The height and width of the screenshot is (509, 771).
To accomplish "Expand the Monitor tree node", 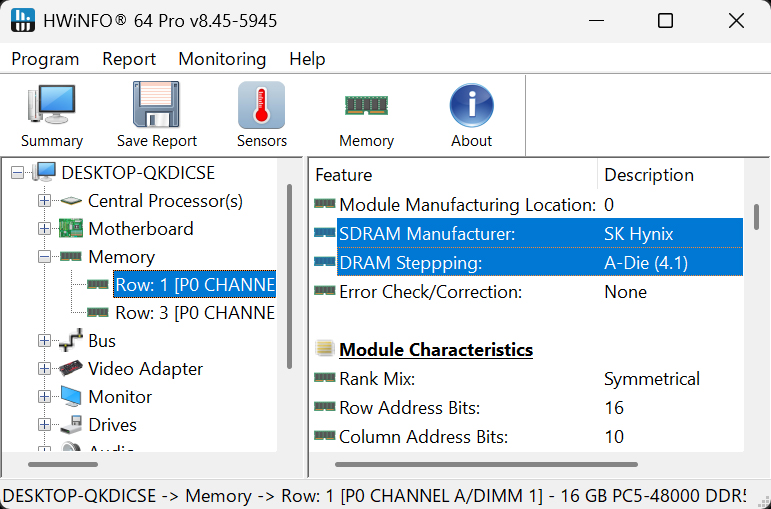I will (44, 397).
